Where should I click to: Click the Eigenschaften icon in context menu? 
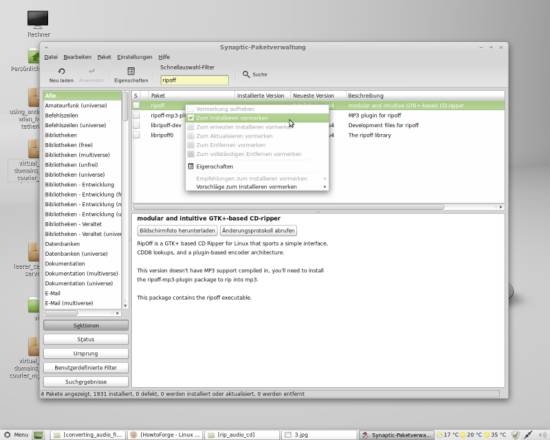pos(191,166)
